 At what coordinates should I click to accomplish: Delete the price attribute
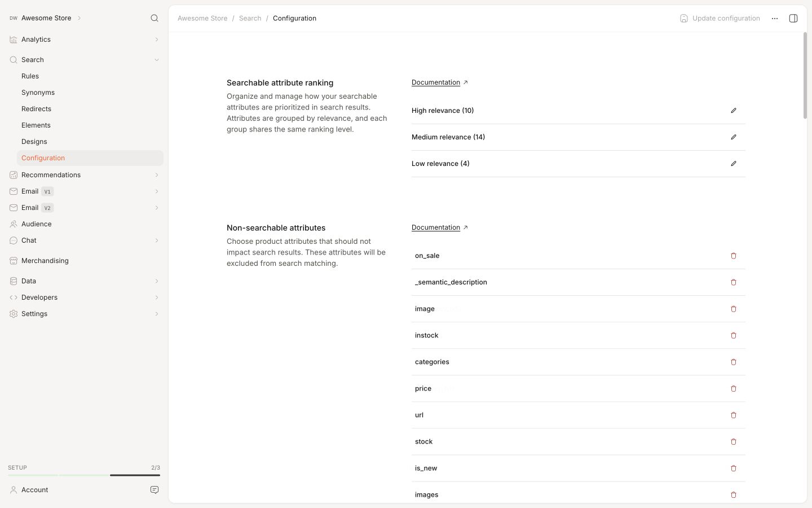pos(734,388)
